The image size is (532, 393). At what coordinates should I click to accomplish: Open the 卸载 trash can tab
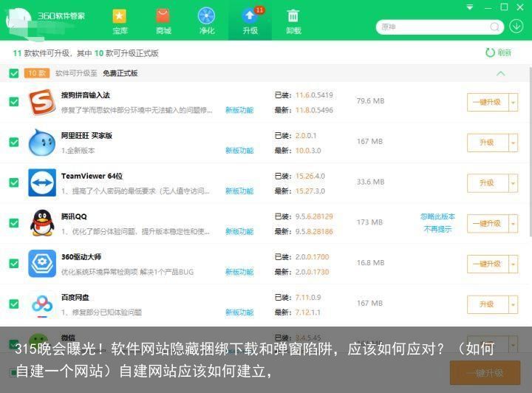point(293,21)
